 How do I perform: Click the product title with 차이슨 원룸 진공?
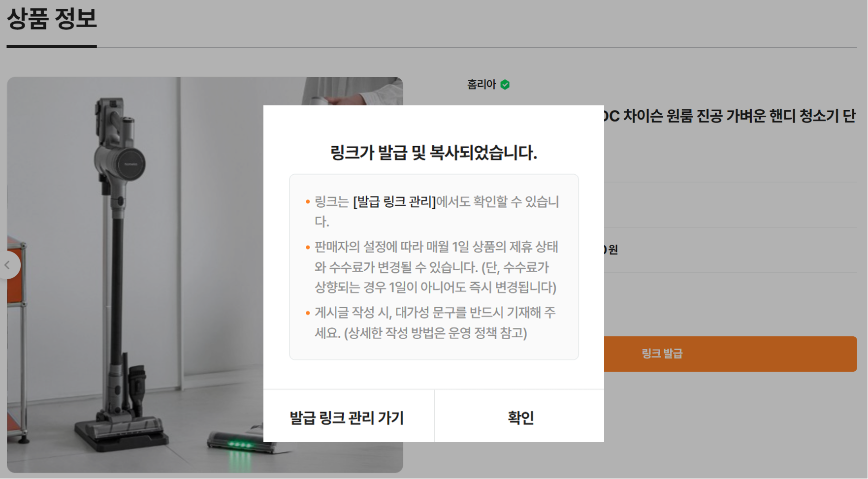(730, 116)
